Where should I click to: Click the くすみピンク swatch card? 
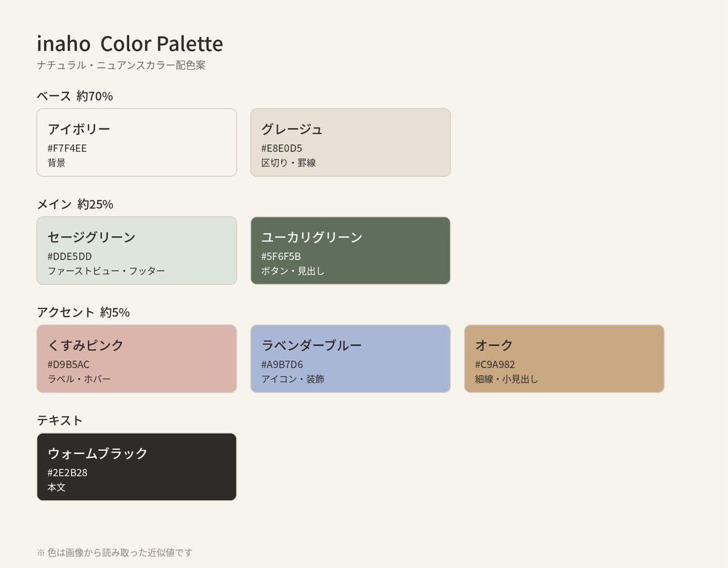[x=136, y=359]
